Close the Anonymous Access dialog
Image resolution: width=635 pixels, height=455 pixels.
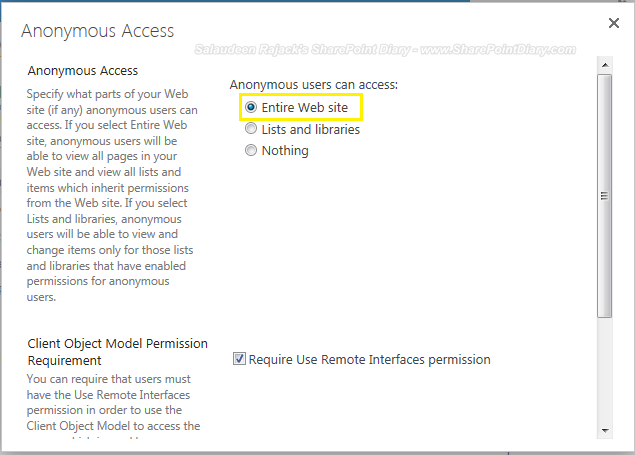[x=613, y=22]
